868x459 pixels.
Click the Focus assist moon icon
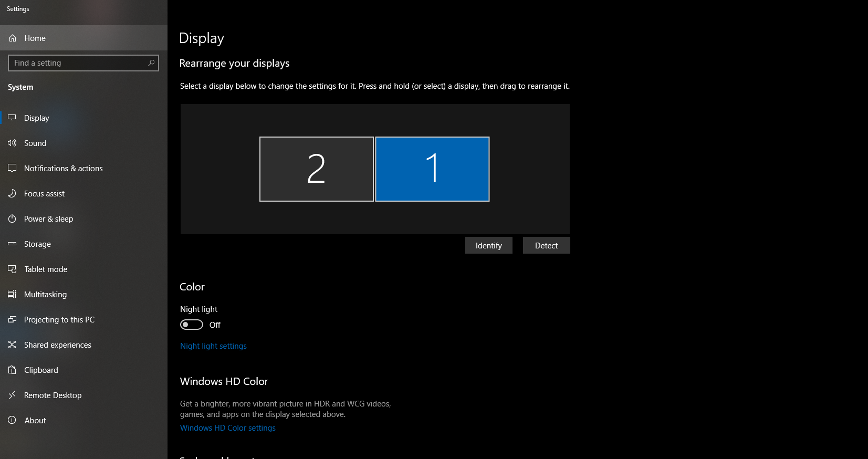12,194
